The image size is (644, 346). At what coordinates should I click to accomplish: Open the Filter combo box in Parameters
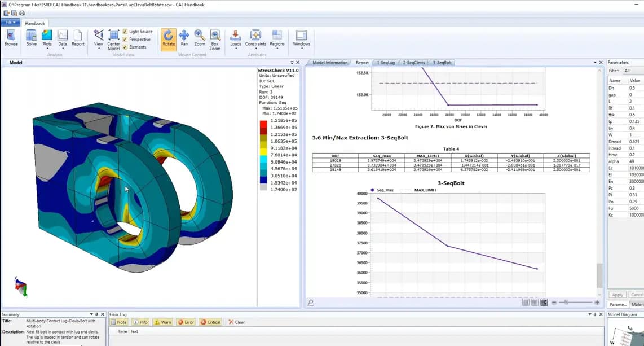tap(633, 71)
